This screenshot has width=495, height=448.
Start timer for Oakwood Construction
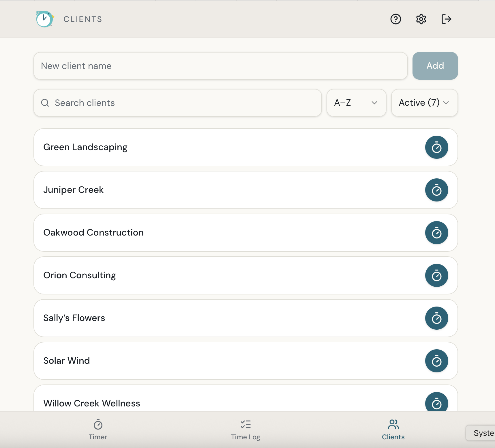coord(437,233)
